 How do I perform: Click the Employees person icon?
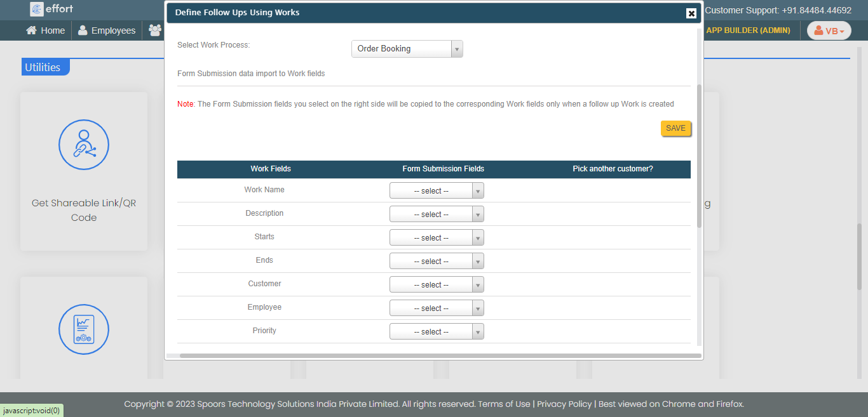pos(83,30)
